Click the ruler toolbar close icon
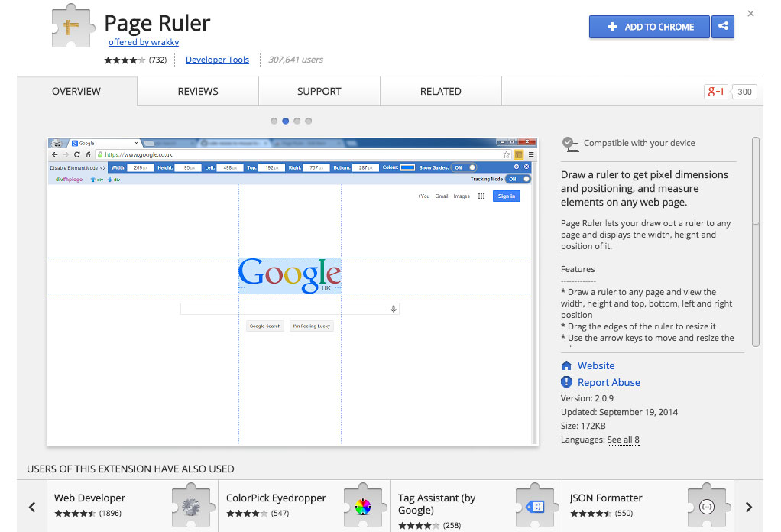Screen dimensions: 781x532 (x=526, y=167)
